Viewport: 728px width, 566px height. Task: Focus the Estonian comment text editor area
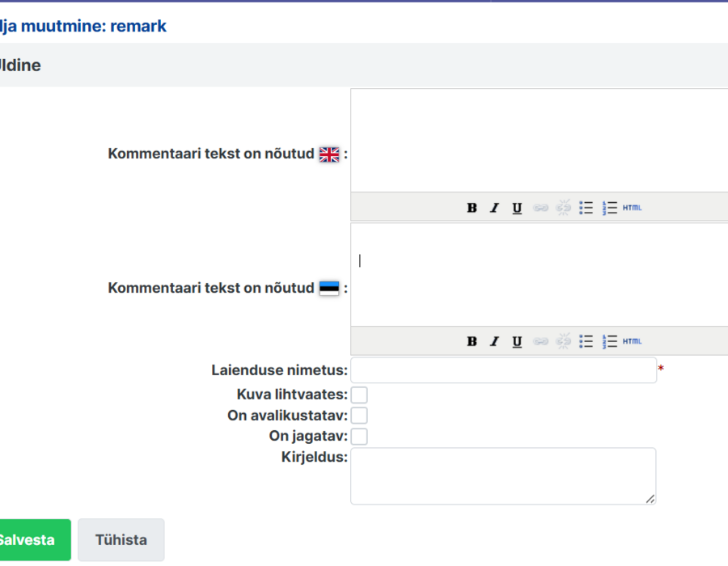540,275
